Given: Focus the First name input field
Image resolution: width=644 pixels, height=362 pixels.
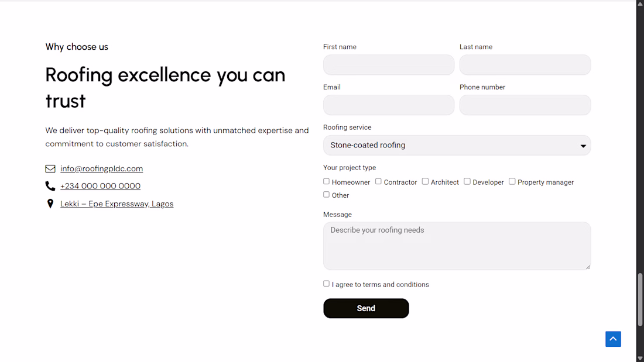Looking at the screenshot, I should tap(389, 65).
